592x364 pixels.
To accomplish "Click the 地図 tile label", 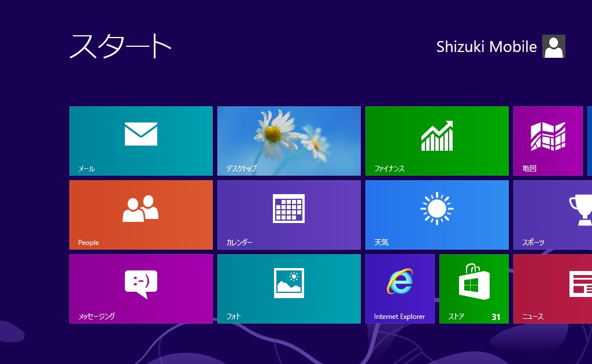I will tap(530, 168).
